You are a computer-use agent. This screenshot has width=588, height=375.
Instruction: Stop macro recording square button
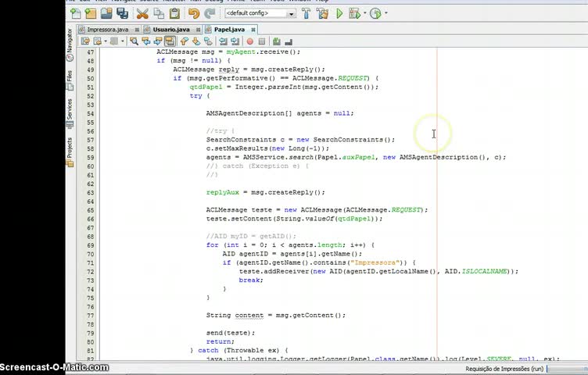tap(262, 41)
